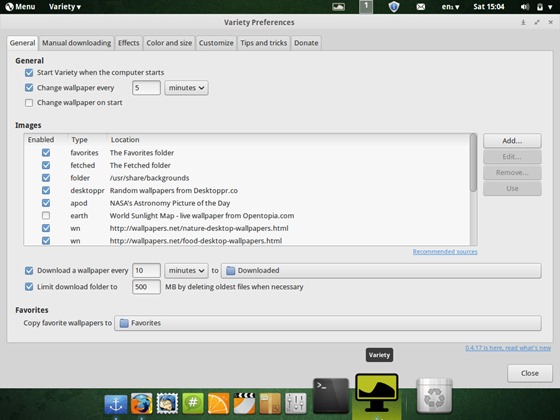Open the volume speaker indicator
Screen dimensions: 560x420
525,7
